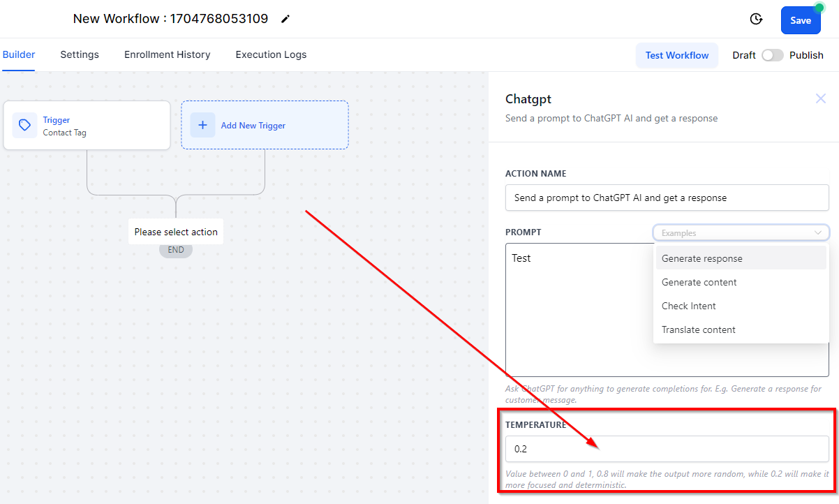Click Add New Trigger
The height and width of the screenshot is (504, 839).
[265, 125]
